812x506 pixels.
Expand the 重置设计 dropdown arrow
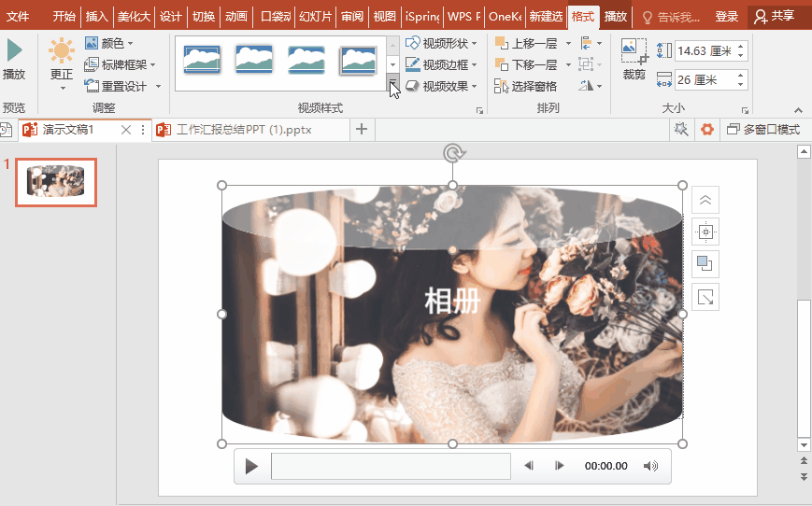click(x=158, y=87)
